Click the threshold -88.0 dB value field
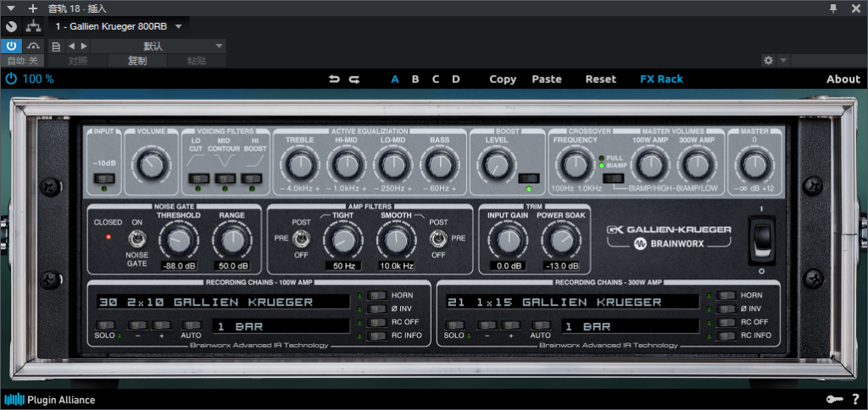 click(x=179, y=266)
